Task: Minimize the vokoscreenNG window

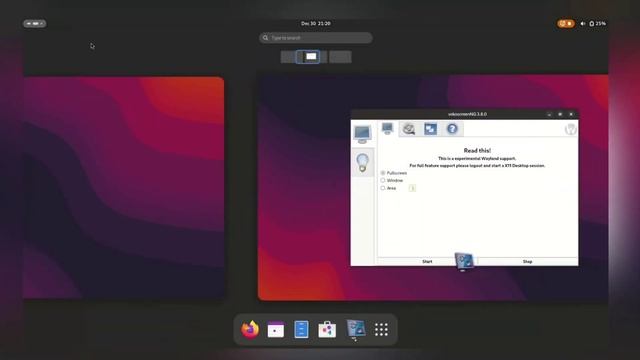Action: (549, 114)
